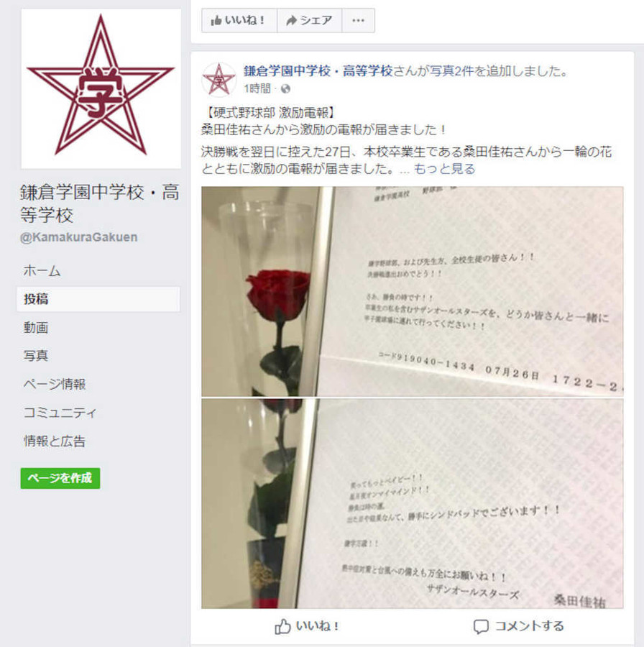Select the 投稿 sidebar tab
644x647 pixels.
point(98,299)
